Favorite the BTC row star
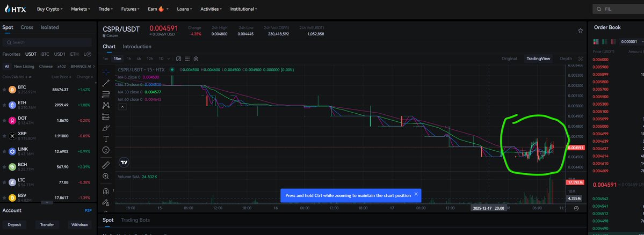 pyautogui.click(x=4, y=90)
